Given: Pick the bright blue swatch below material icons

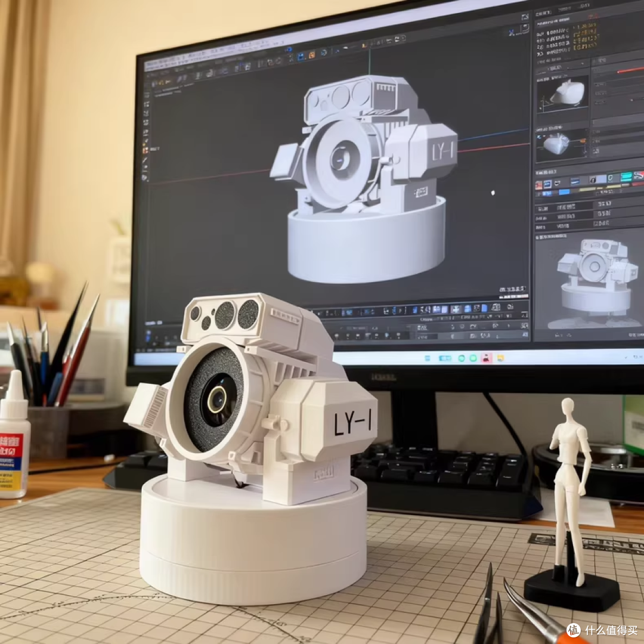Looking at the screenshot, I should coord(564,192).
